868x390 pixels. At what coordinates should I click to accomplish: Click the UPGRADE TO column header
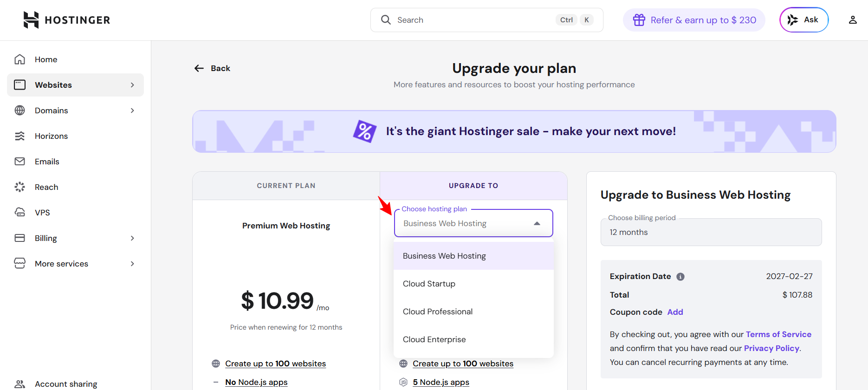point(473,186)
